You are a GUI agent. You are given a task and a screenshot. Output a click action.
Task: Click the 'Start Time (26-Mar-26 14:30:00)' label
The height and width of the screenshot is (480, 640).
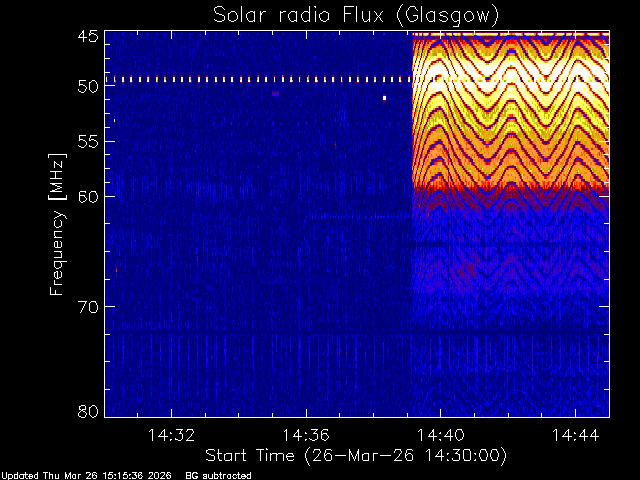(x=356, y=456)
